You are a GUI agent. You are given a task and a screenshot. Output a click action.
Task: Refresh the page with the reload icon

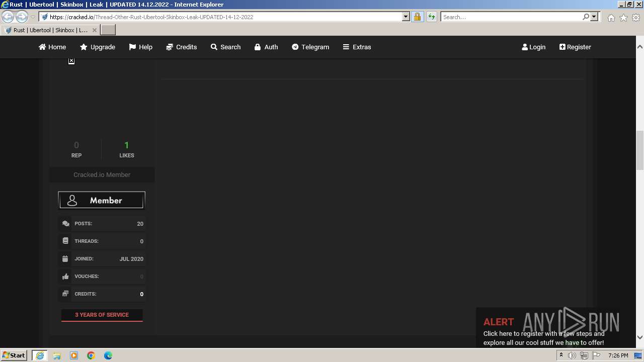pos(431,17)
